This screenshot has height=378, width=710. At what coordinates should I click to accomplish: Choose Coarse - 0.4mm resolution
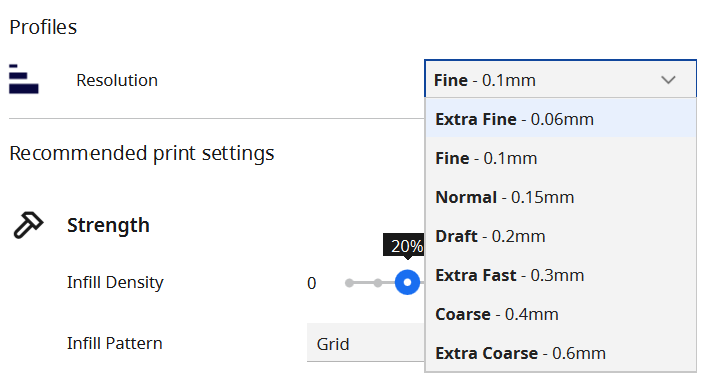(560, 314)
